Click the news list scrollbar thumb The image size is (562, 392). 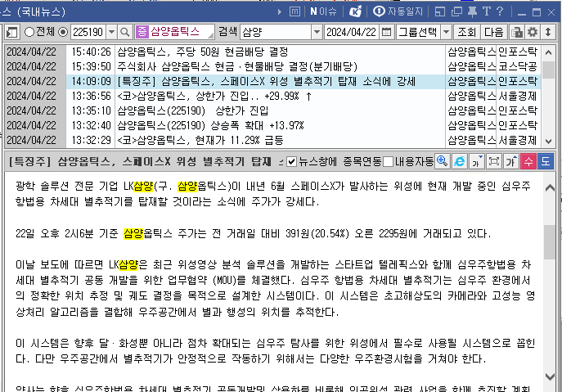(x=548, y=70)
